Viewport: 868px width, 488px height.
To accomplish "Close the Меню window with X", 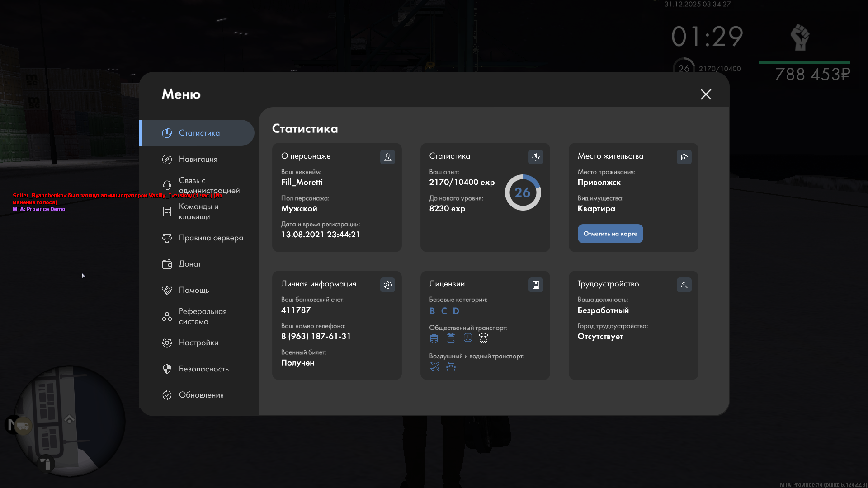I will [x=706, y=94].
